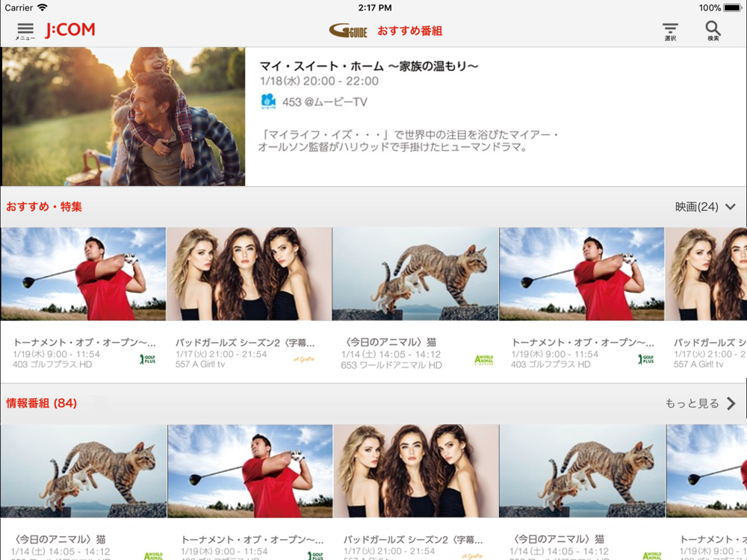Open バッドガールズ thumbnail in おすすめ・特集
The width and height of the screenshot is (747, 560).
249,274
